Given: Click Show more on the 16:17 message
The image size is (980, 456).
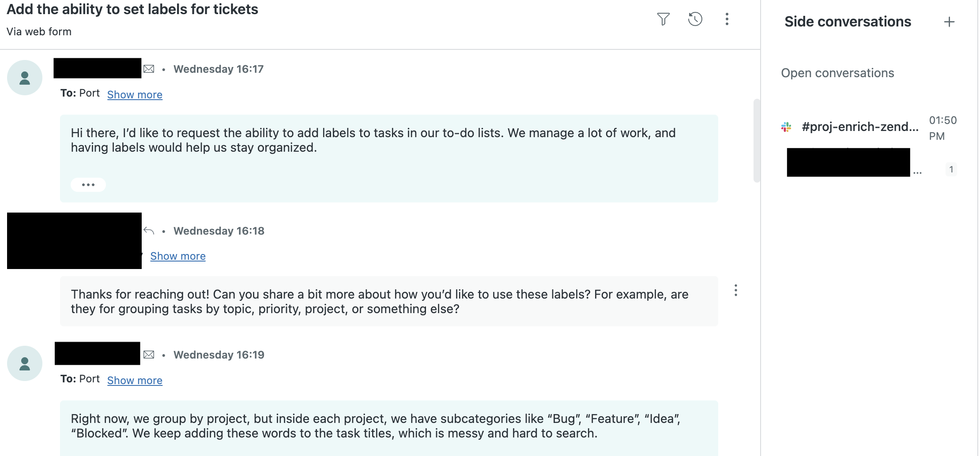Looking at the screenshot, I should (135, 95).
